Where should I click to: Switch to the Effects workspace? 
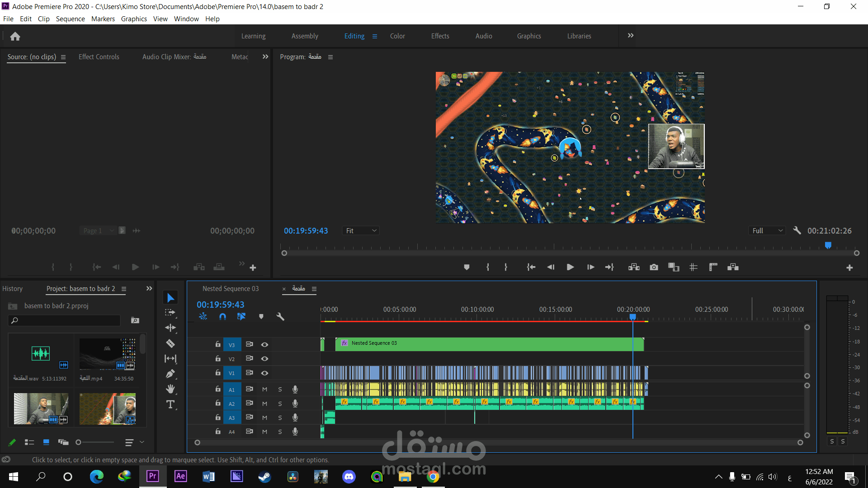(440, 36)
